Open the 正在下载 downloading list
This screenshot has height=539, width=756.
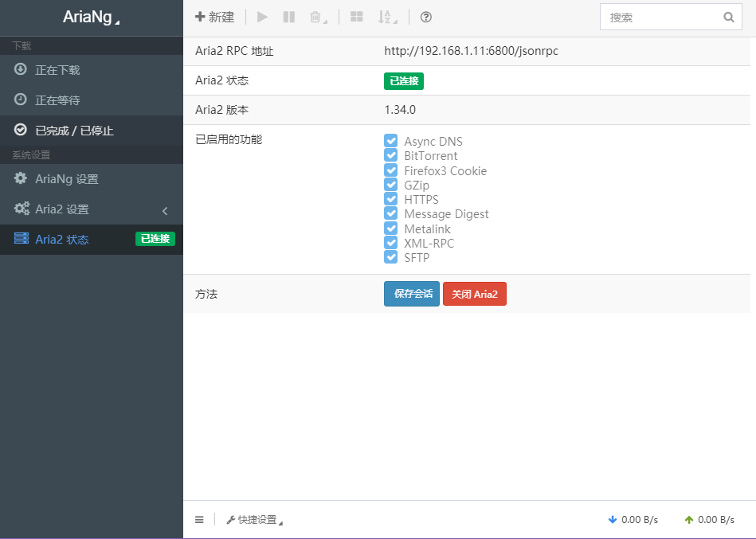[x=57, y=70]
